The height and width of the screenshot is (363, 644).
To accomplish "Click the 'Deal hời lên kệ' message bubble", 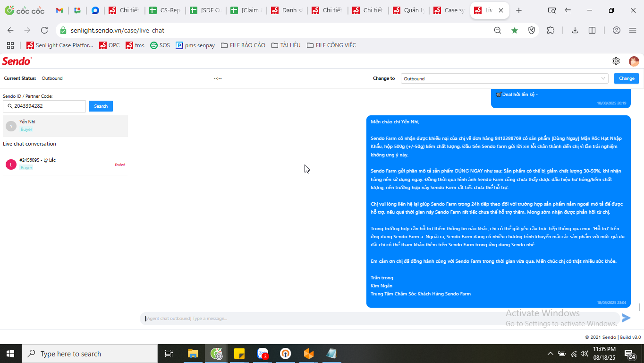I will [560, 98].
